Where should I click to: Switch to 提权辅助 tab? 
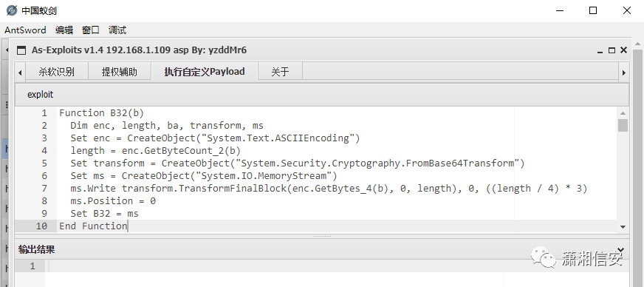tap(120, 72)
